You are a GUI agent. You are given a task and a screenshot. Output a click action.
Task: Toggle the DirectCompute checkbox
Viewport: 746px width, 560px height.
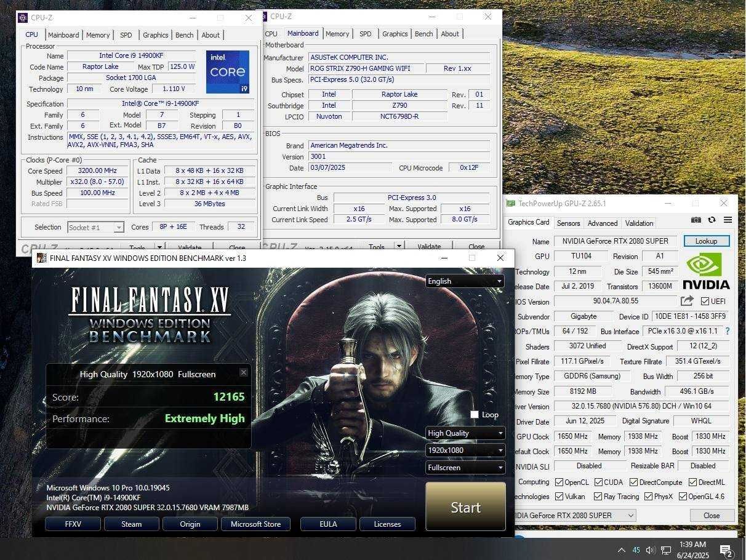pos(633,482)
